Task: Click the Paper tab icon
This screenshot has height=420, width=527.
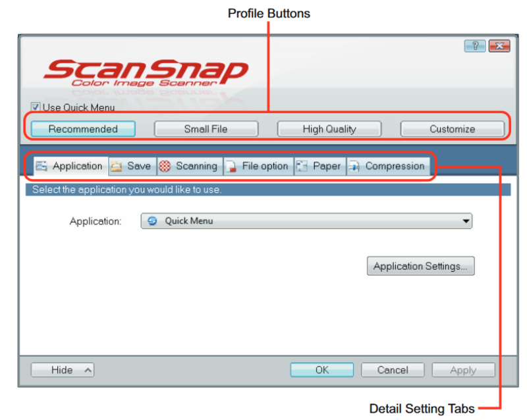Action: click(x=302, y=166)
